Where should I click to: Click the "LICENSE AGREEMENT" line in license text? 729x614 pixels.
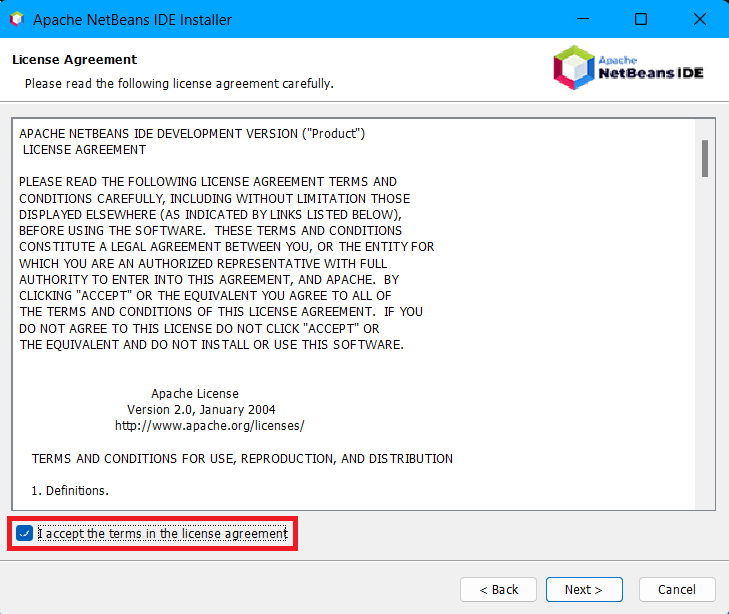84,150
